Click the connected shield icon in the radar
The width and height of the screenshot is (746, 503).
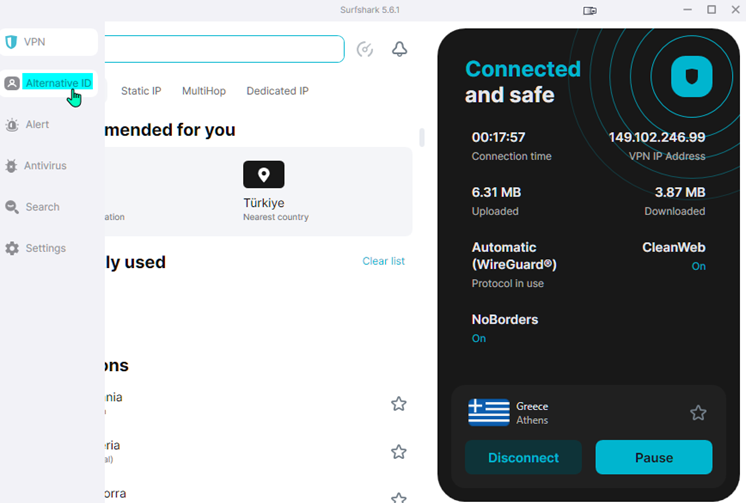pyautogui.click(x=691, y=77)
